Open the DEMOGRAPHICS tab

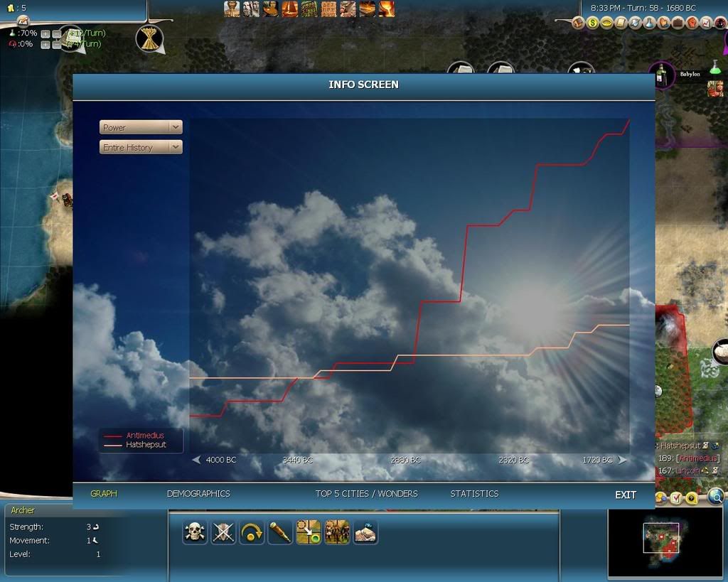(198, 494)
